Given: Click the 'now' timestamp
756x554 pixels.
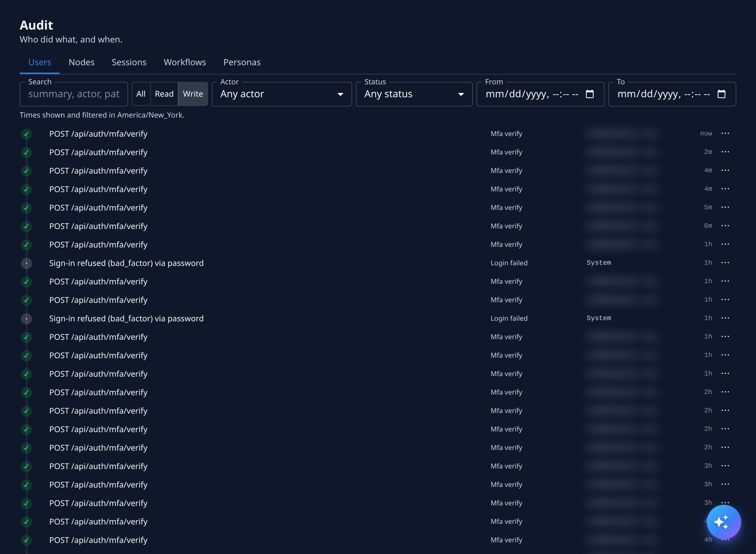Looking at the screenshot, I should (x=706, y=134).
